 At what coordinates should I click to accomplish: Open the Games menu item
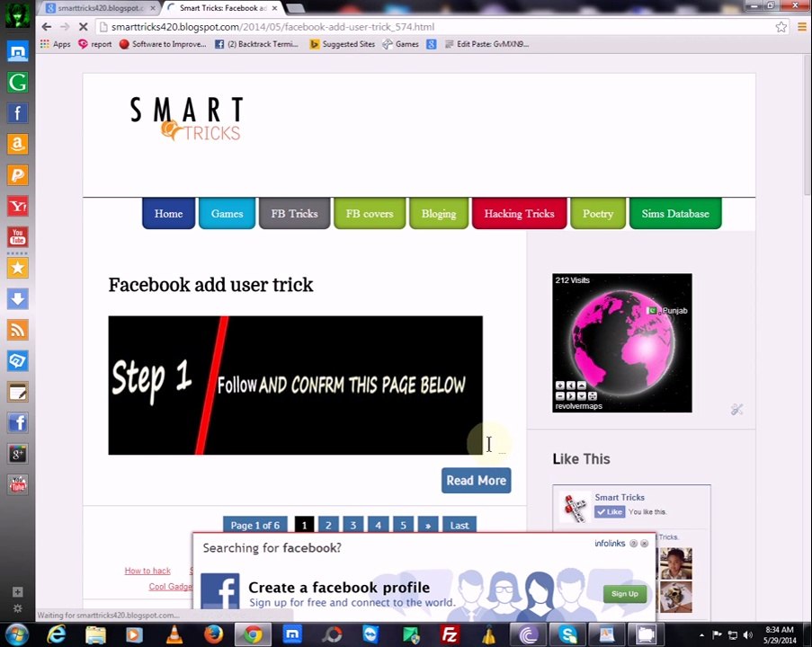(x=227, y=213)
